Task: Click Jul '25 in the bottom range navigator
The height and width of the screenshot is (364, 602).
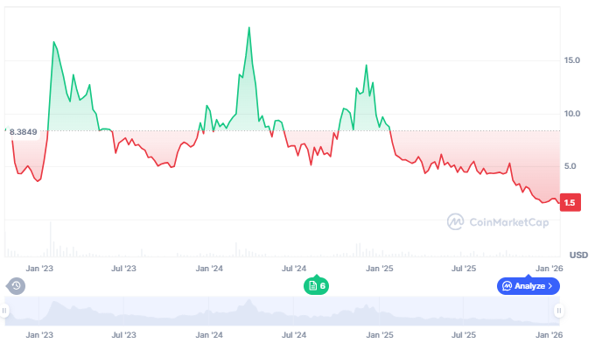Action: pos(464,335)
